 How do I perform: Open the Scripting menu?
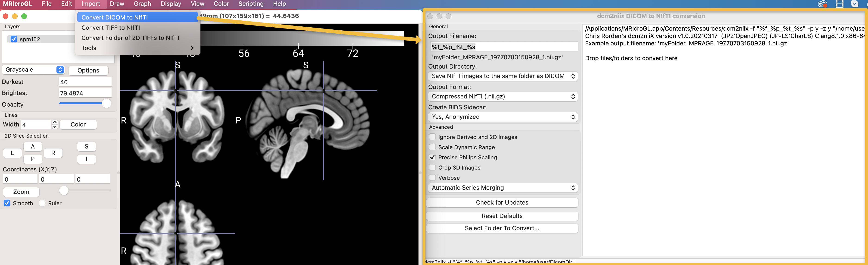(251, 4)
